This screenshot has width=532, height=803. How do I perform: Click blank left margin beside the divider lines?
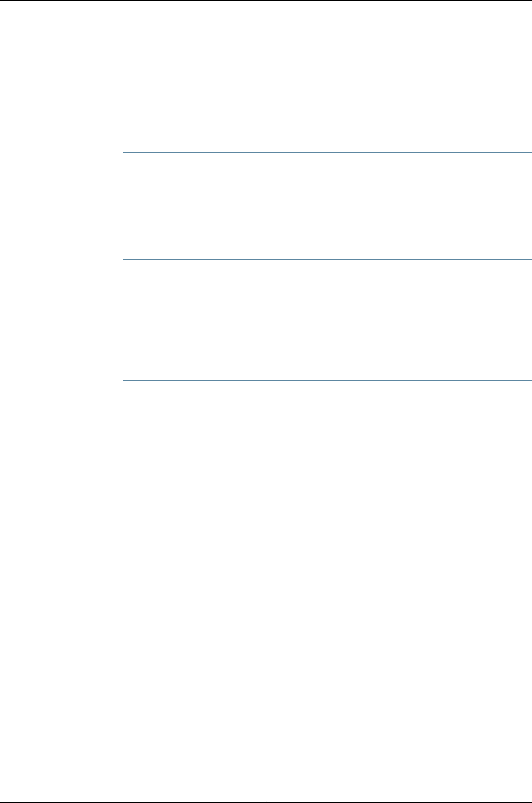tap(61, 233)
